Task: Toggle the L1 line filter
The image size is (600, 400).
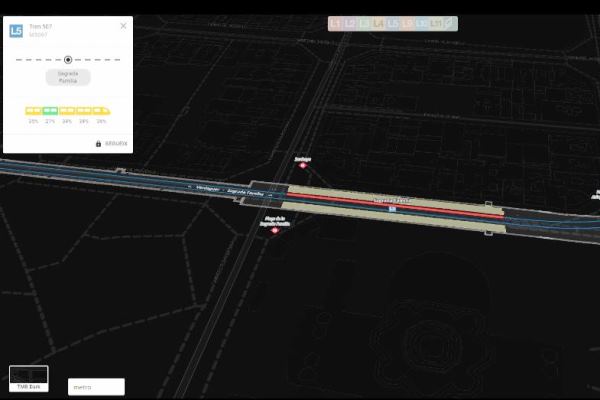Action: pyautogui.click(x=336, y=23)
